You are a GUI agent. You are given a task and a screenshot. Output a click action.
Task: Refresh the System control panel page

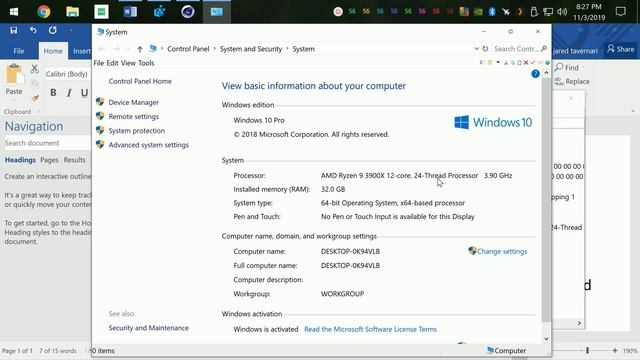point(485,49)
